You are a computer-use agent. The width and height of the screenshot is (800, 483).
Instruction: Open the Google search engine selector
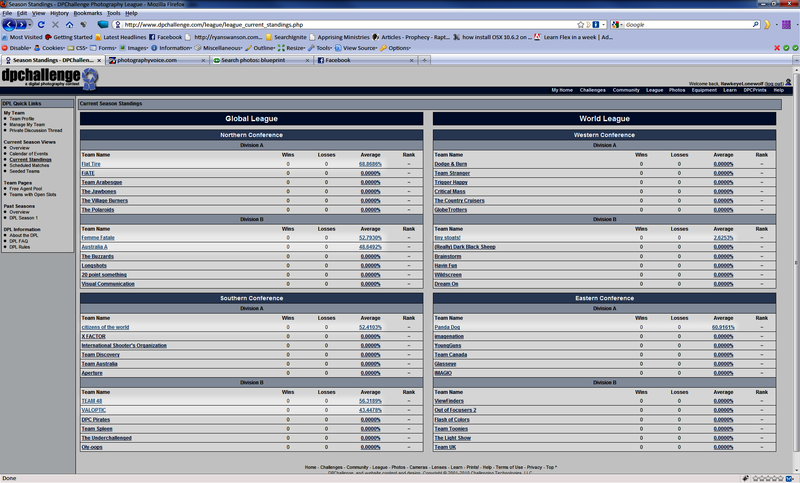tap(617, 24)
